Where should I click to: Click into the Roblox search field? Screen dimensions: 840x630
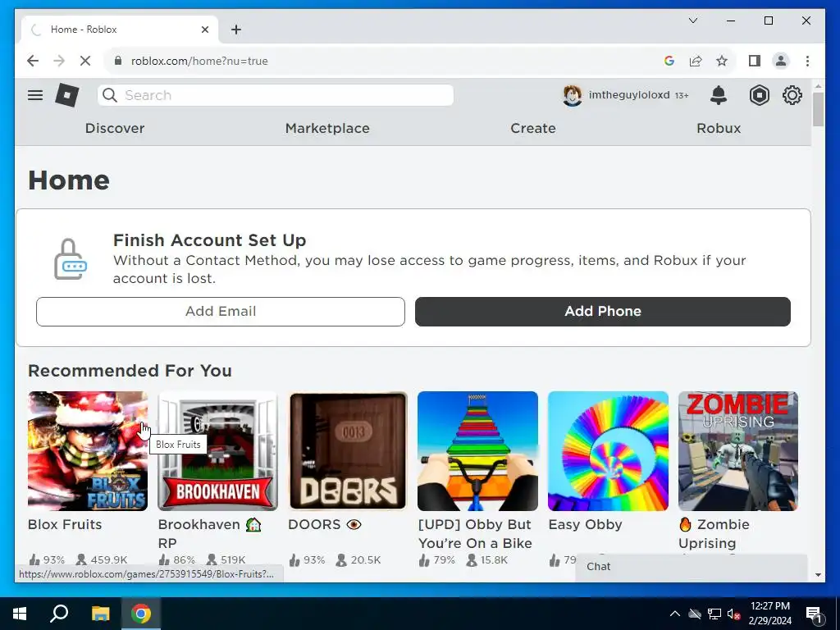(x=276, y=95)
